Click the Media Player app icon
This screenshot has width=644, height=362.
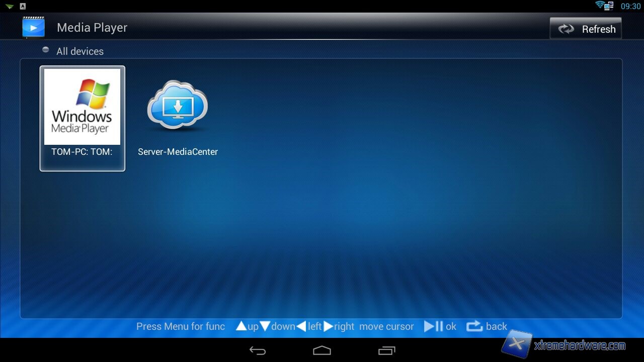coord(33,28)
